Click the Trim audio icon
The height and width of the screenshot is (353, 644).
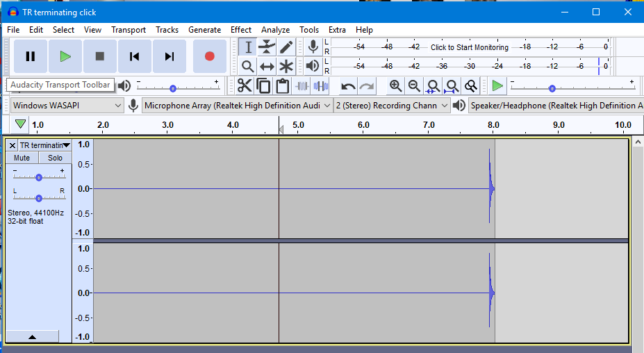coord(302,86)
